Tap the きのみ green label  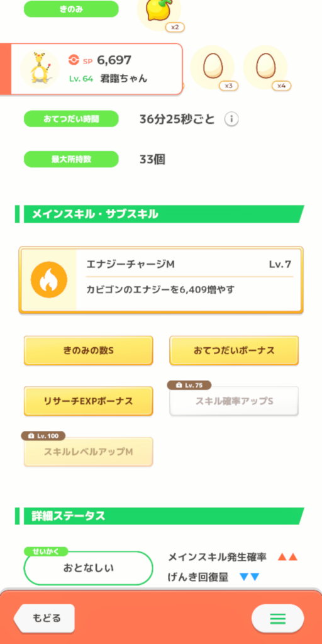click(x=71, y=9)
